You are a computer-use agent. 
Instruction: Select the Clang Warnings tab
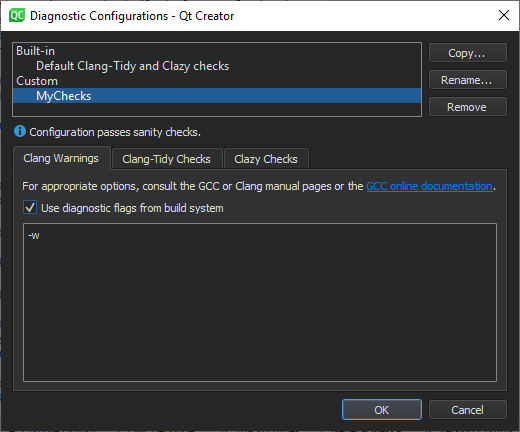pyautogui.click(x=61, y=158)
